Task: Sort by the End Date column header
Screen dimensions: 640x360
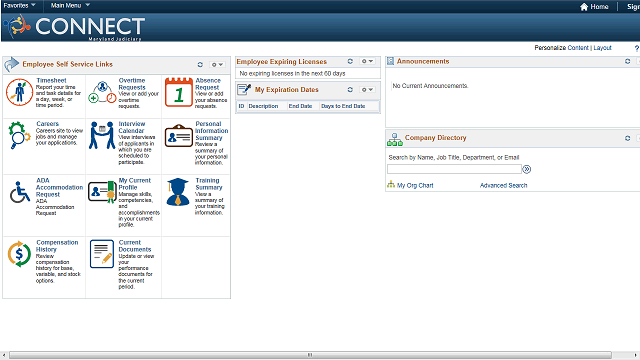Action: coord(300,106)
